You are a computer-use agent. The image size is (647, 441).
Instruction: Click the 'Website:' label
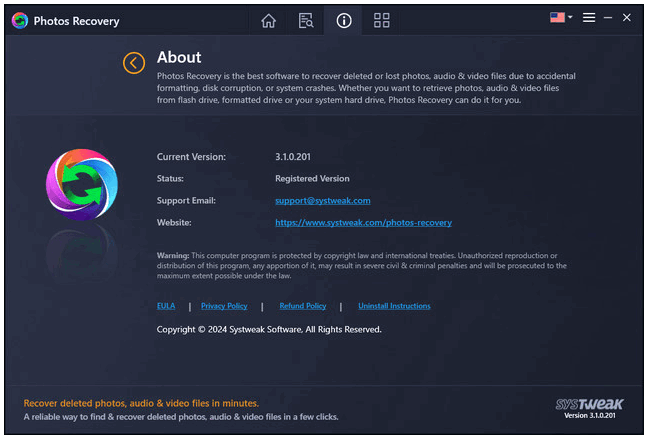pos(174,222)
